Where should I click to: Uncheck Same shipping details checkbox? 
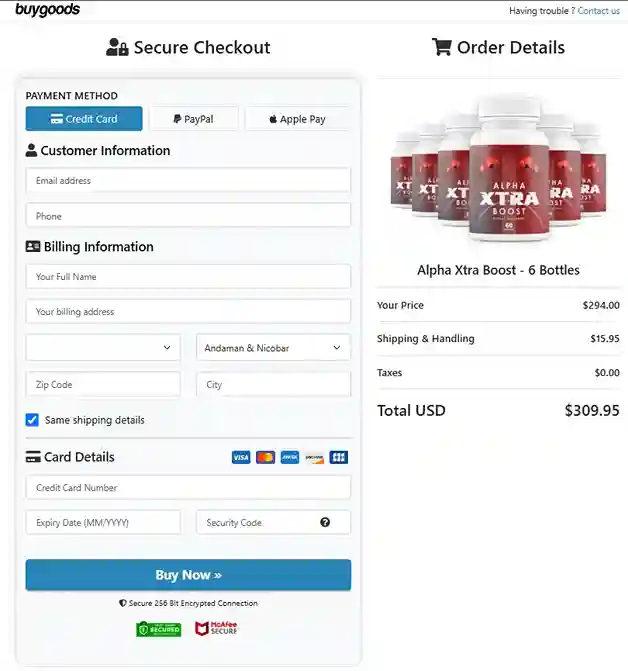tap(32, 420)
